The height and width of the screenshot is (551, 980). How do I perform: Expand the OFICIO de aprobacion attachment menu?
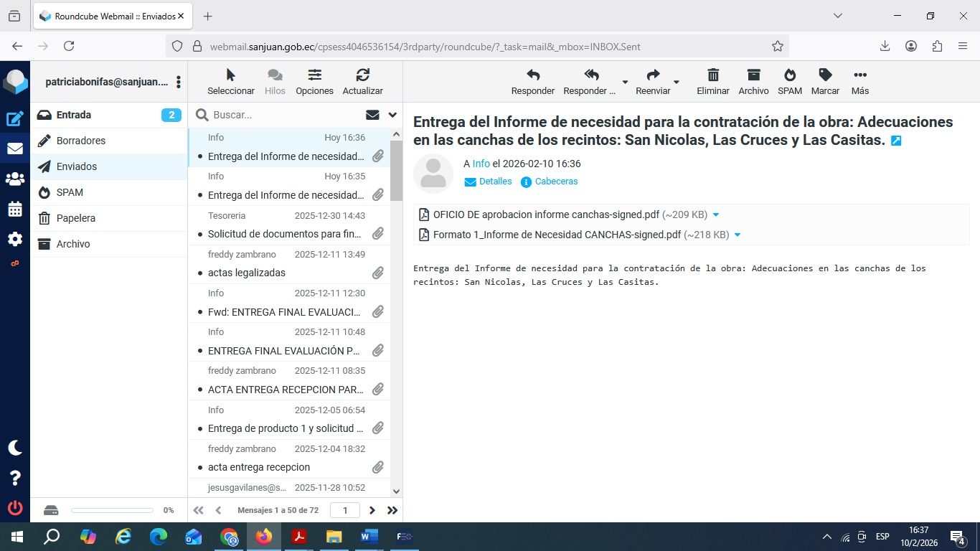[x=715, y=215]
